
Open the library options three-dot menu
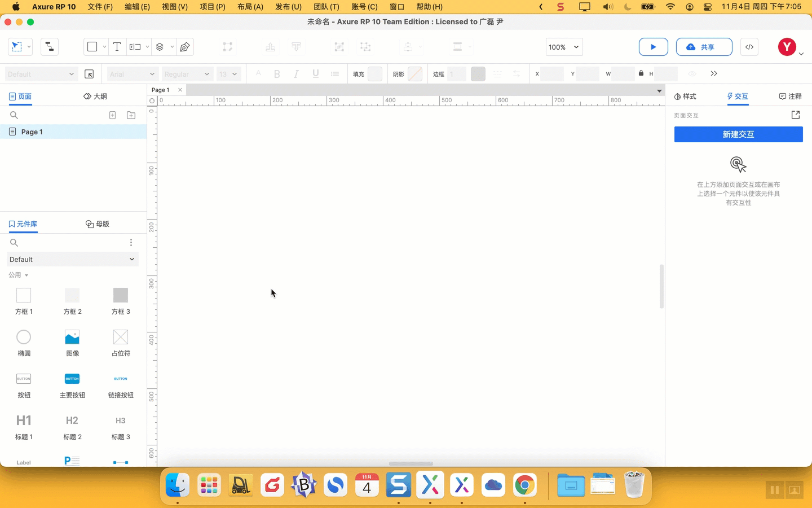click(131, 242)
